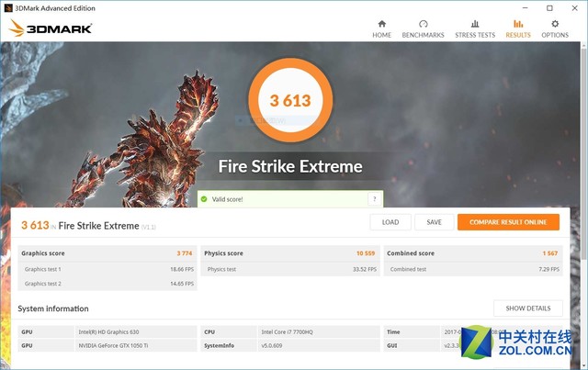Image resolution: width=588 pixels, height=370 pixels.
Task: Click the NVIDIA GeForce GTX 1050 Ti entry
Action: pyautogui.click(x=113, y=345)
